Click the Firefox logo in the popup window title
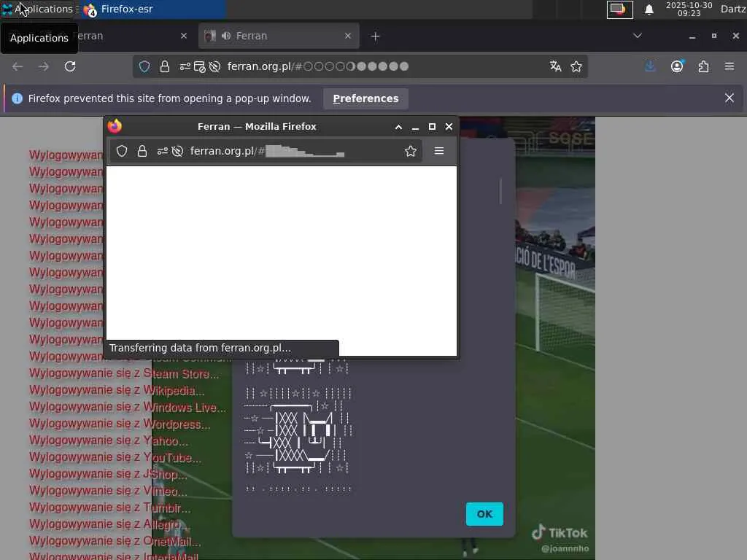747x560 pixels. coord(115,126)
